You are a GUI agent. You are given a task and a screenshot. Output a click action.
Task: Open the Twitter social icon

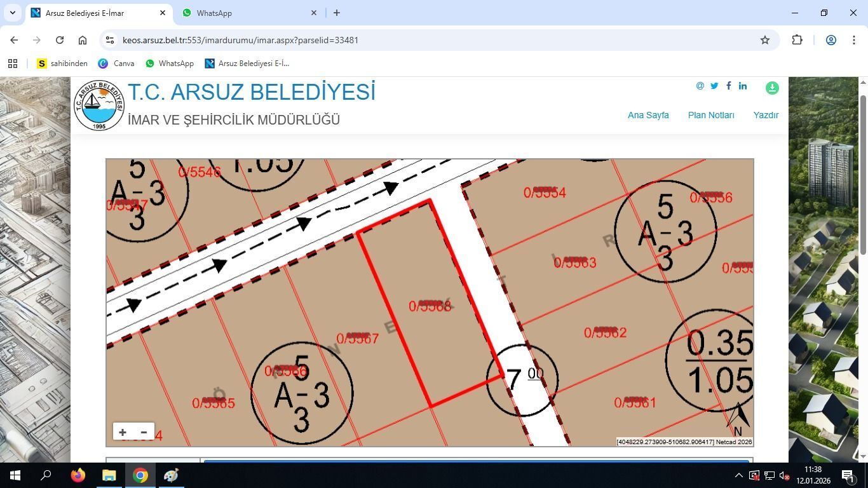coord(714,86)
